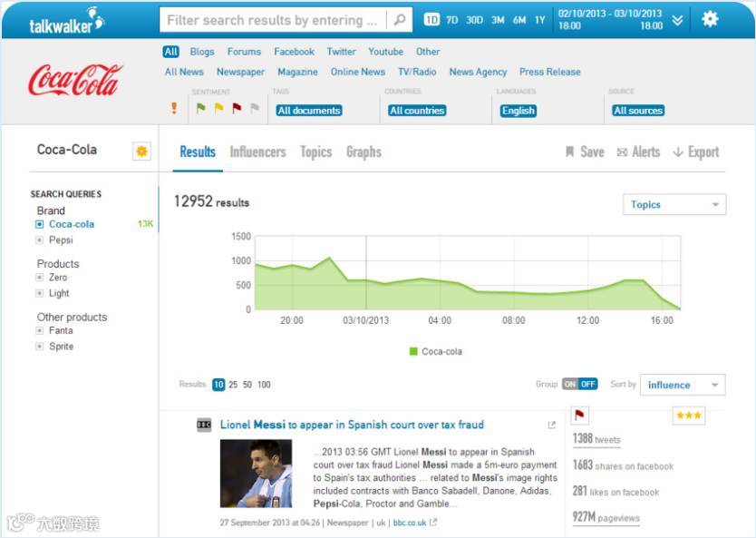
Task: Select the 3M time range
Action: pyautogui.click(x=498, y=20)
